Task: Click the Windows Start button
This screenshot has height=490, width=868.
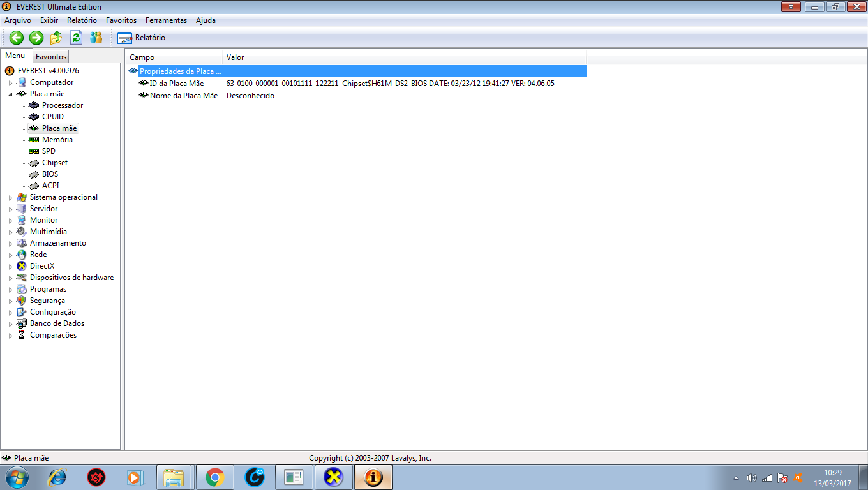Action: coord(17,477)
